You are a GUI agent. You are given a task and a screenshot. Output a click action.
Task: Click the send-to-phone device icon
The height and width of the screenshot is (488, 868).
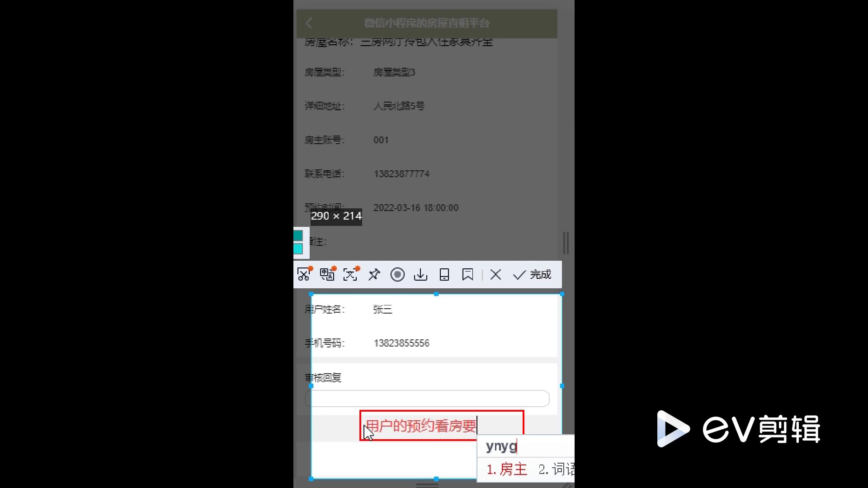point(444,274)
